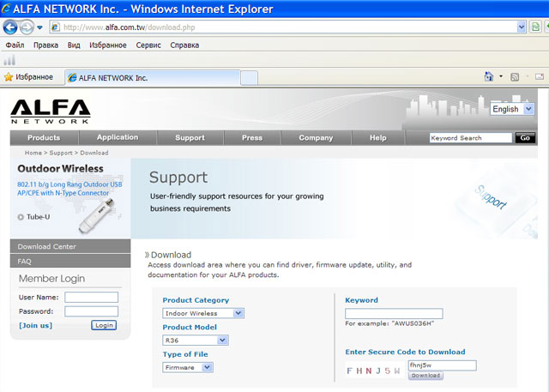Click the Избранное favorites star button
The image size is (549, 392).
point(28,77)
